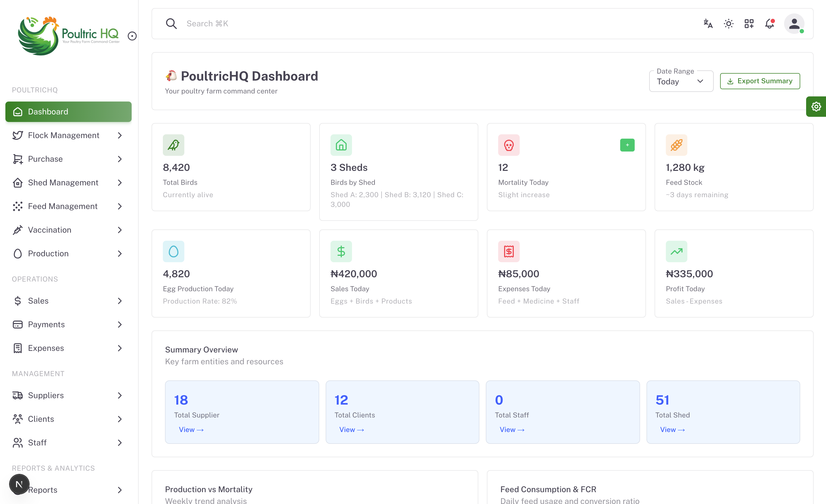
Task: Click the Egg Production egg icon
Action: [x=173, y=251]
